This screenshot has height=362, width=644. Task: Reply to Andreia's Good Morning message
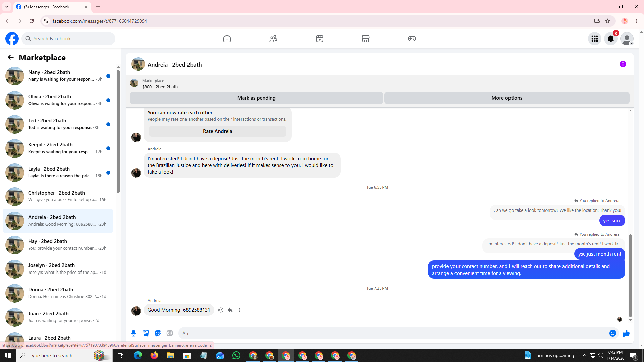[x=230, y=310]
